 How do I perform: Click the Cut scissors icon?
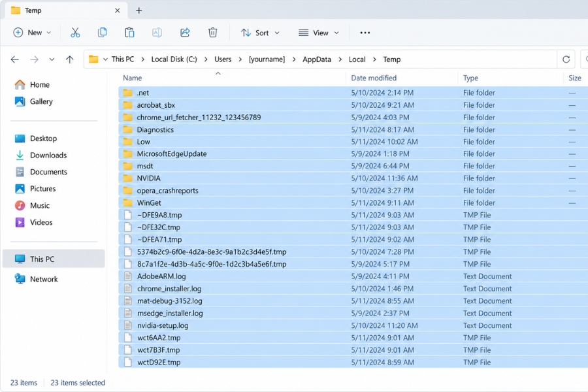tap(75, 33)
